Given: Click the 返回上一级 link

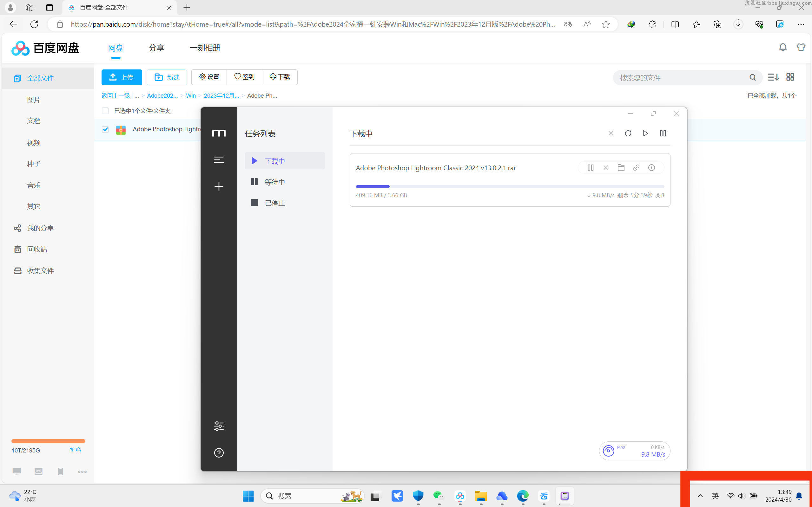Looking at the screenshot, I should coord(116,95).
